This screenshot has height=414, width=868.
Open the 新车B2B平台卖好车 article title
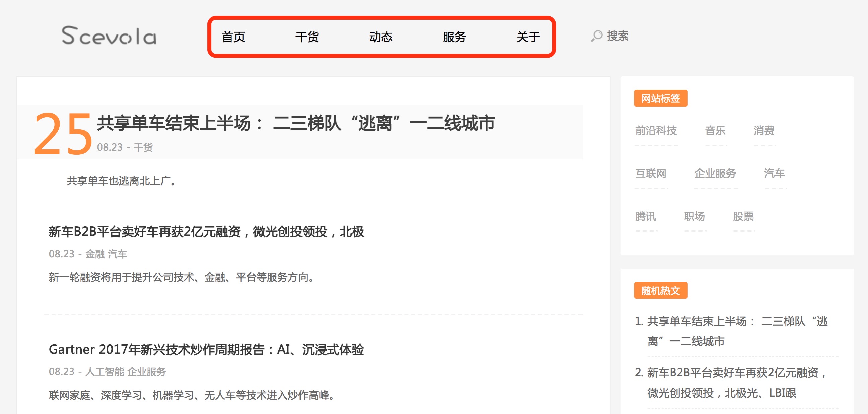click(206, 232)
